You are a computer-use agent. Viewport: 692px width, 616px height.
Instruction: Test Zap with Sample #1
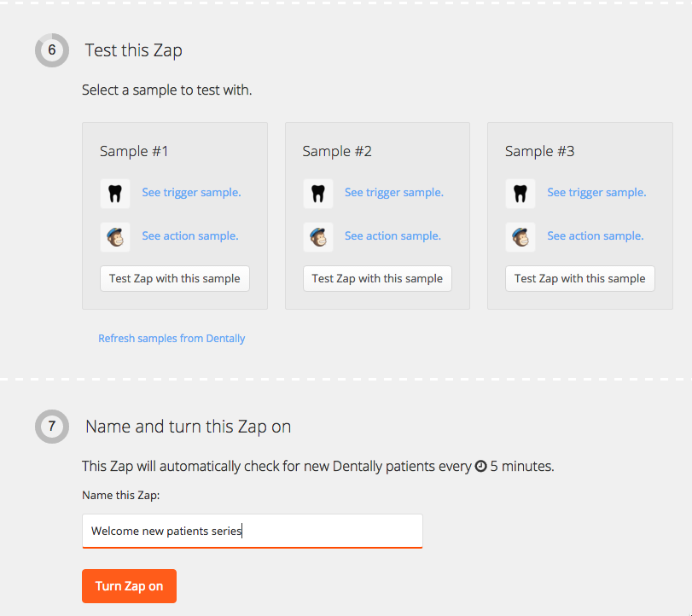174,278
